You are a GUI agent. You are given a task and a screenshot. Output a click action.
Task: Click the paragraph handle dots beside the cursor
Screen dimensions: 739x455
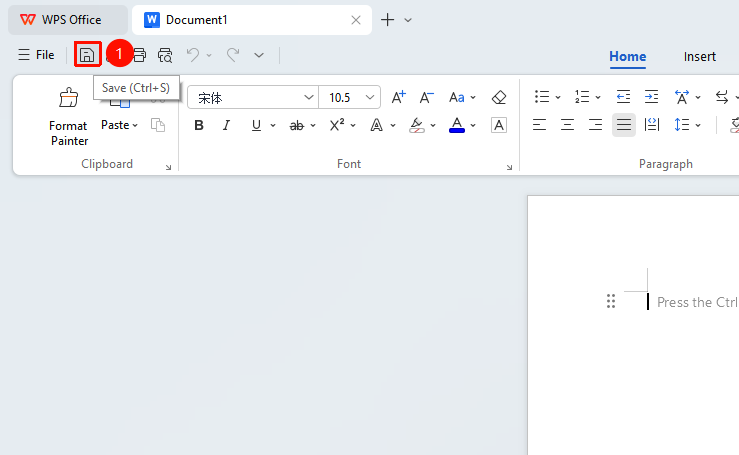(x=611, y=301)
